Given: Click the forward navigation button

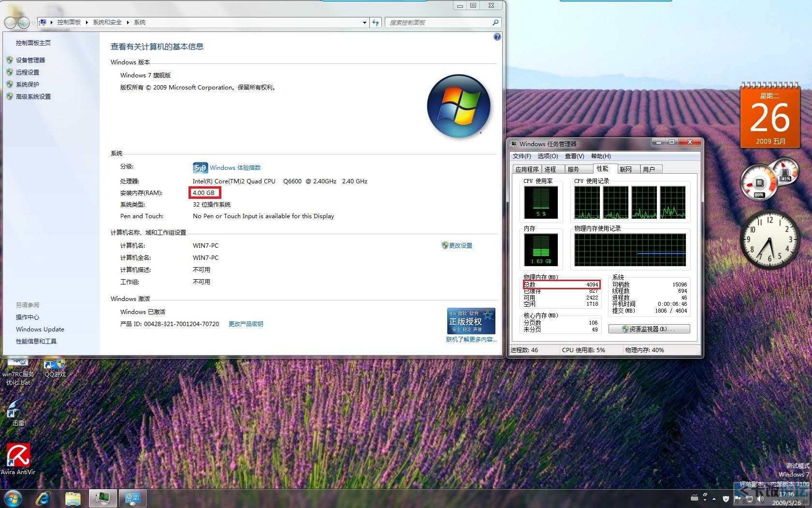Looking at the screenshot, I should tap(23, 22).
